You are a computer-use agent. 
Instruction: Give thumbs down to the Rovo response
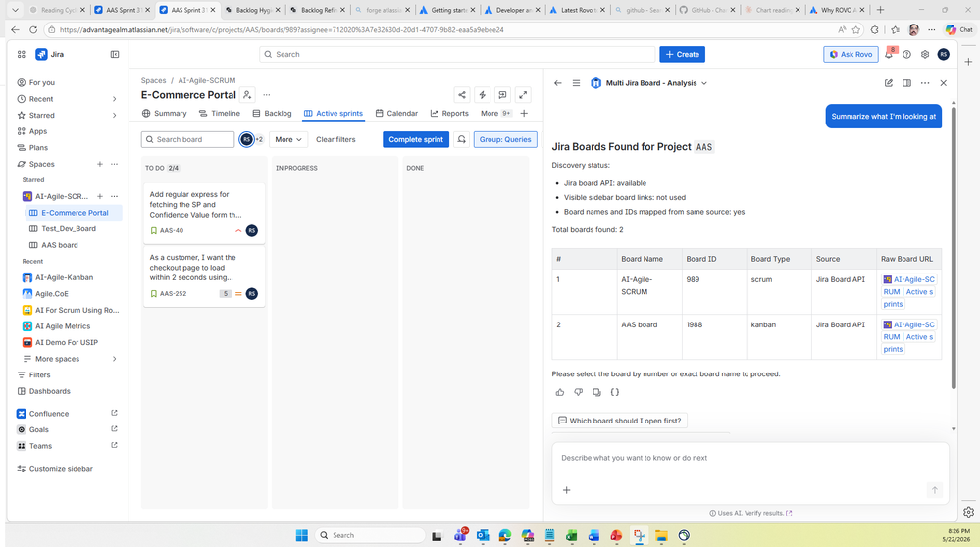pyautogui.click(x=578, y=393)
